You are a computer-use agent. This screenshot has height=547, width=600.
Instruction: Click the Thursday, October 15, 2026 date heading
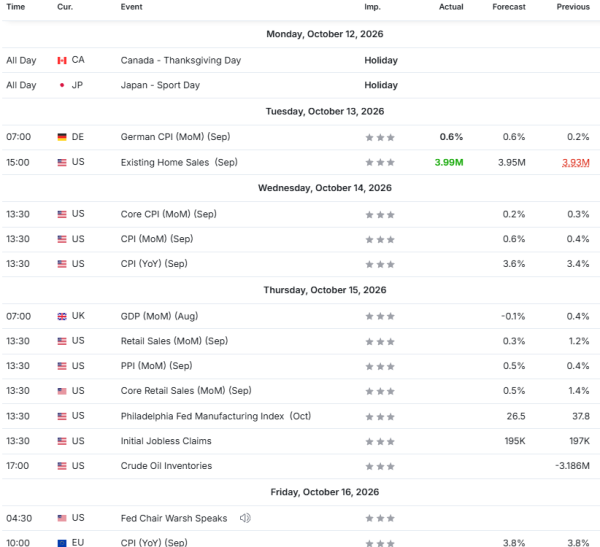(324, 290)
